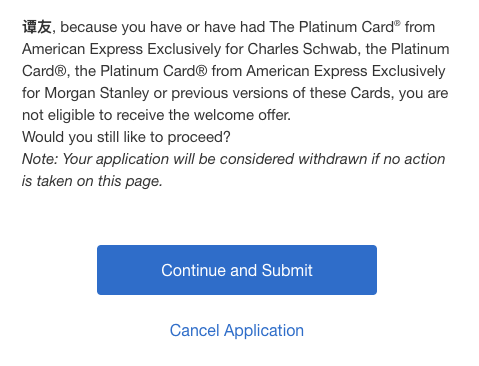Click the word 'withdrawn' in the italic note
Screen dimensions: 479x366
tap(332, 159)
